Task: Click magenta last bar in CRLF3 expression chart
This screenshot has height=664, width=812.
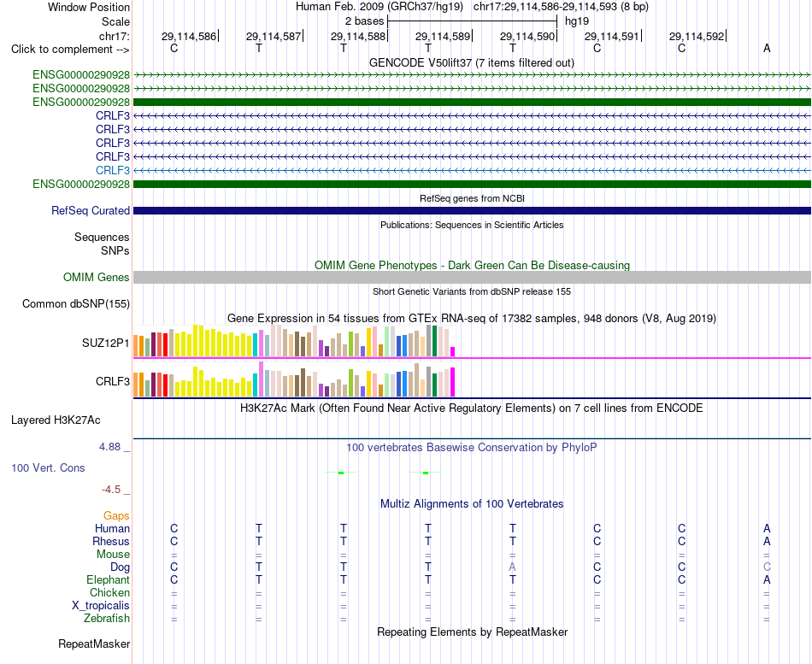Action: tap(453, 382)
